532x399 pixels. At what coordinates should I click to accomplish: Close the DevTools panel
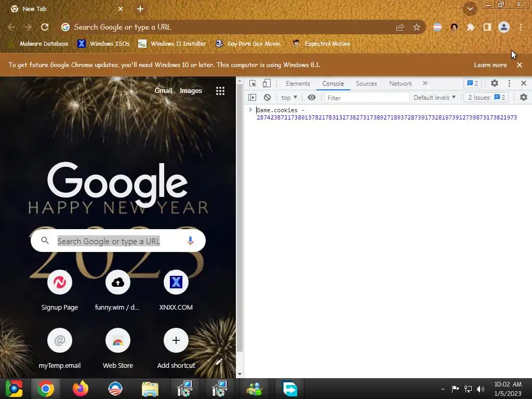(x=524, y=84)
